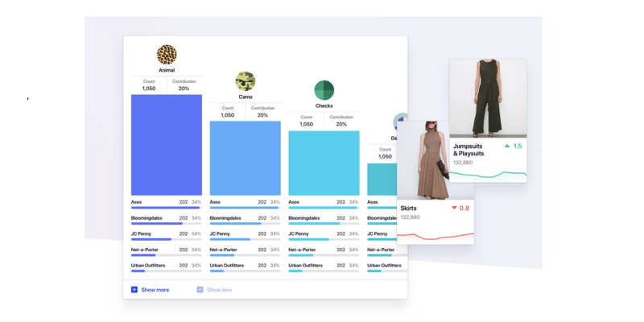644x322 pixels.
Task: Click the 0.8 trend value on Skirts card
Action: 464,208
